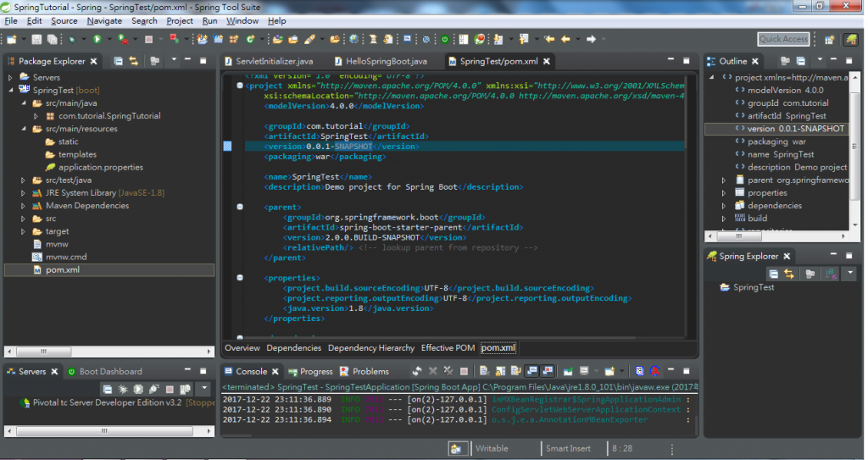Open the Source menu

click(64, 21)
